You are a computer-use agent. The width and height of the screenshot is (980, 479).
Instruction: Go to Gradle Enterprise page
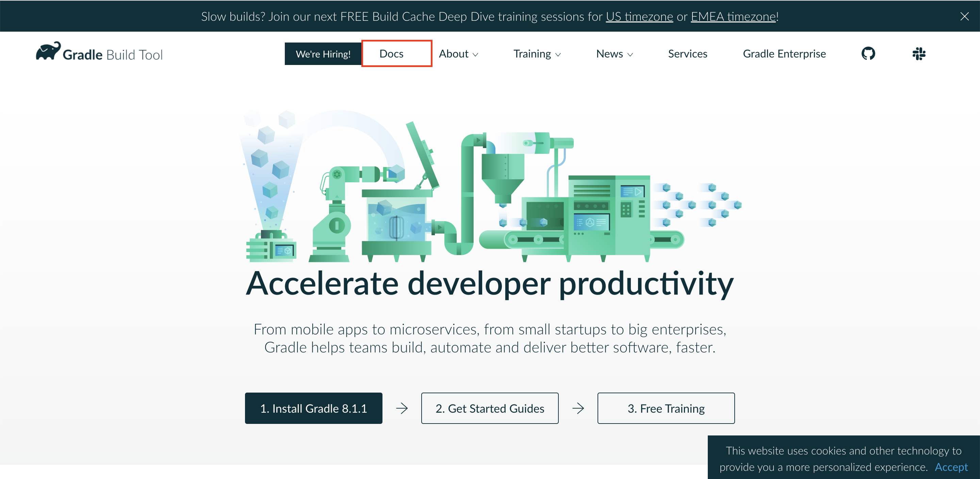coord(784,54)
